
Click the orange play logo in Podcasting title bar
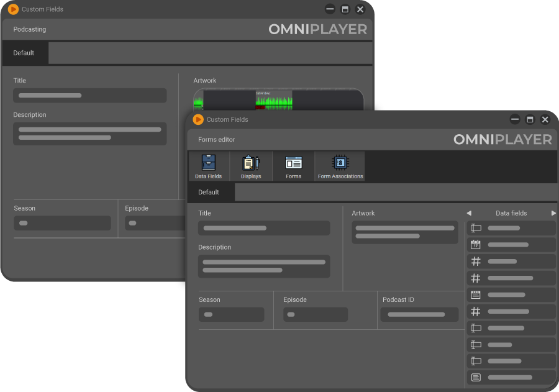click(13, 9)
